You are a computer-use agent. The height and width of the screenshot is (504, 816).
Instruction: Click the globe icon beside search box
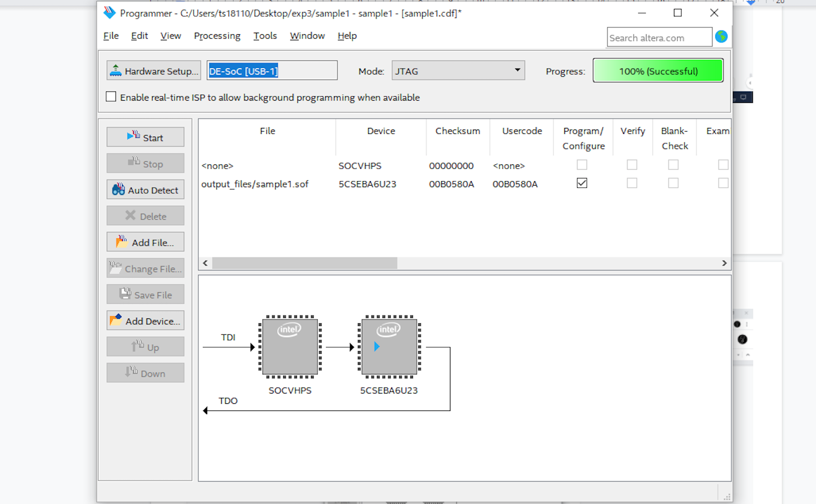(x=721, y=36)
